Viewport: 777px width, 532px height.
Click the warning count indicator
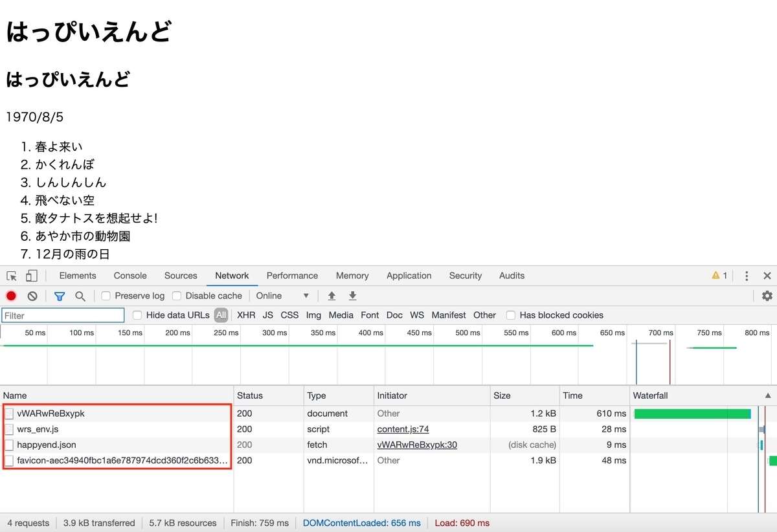tap(719, 276)
